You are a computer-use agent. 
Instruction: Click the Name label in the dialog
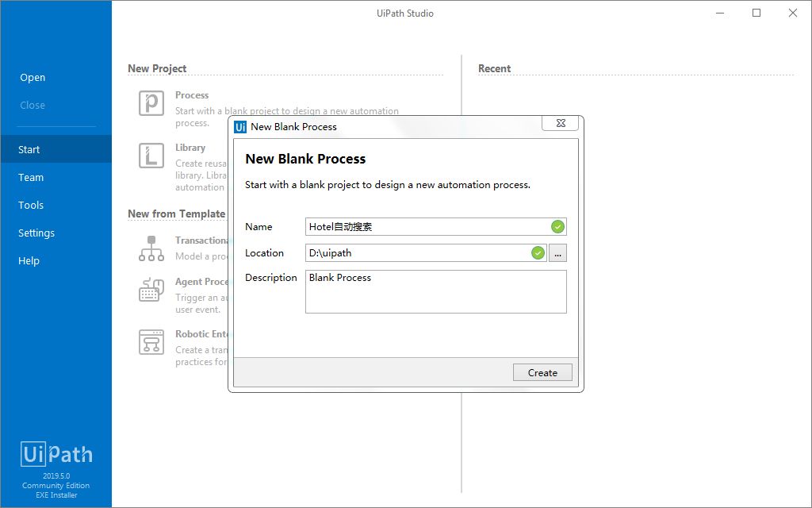259,227
